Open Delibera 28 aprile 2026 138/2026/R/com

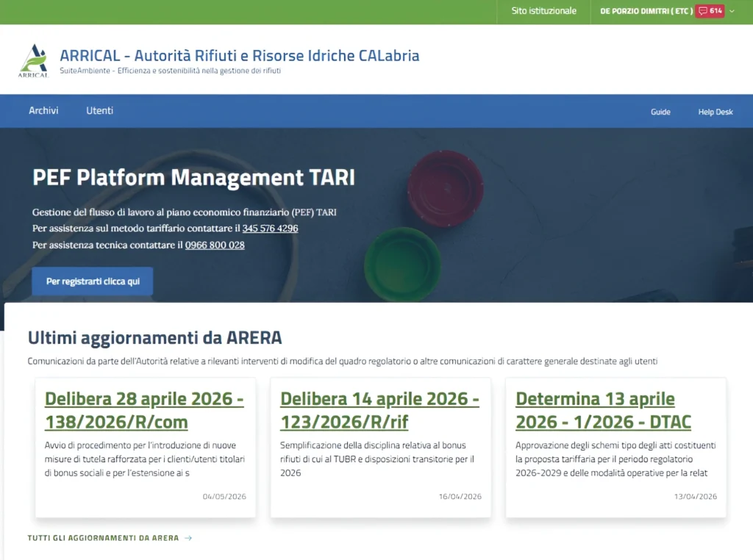pyautogui.click(x=144, y=410)
